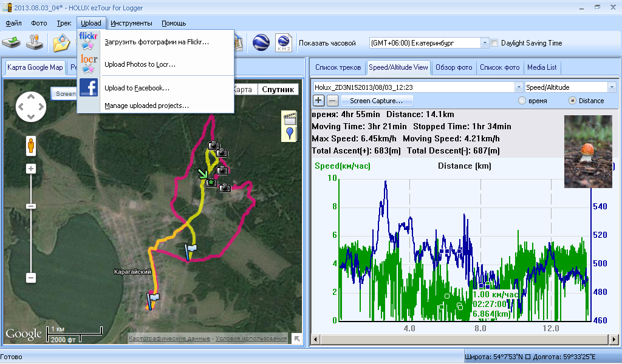Open Условия использования link
This screenshot has width=622, height=364.
coord(251,339)
